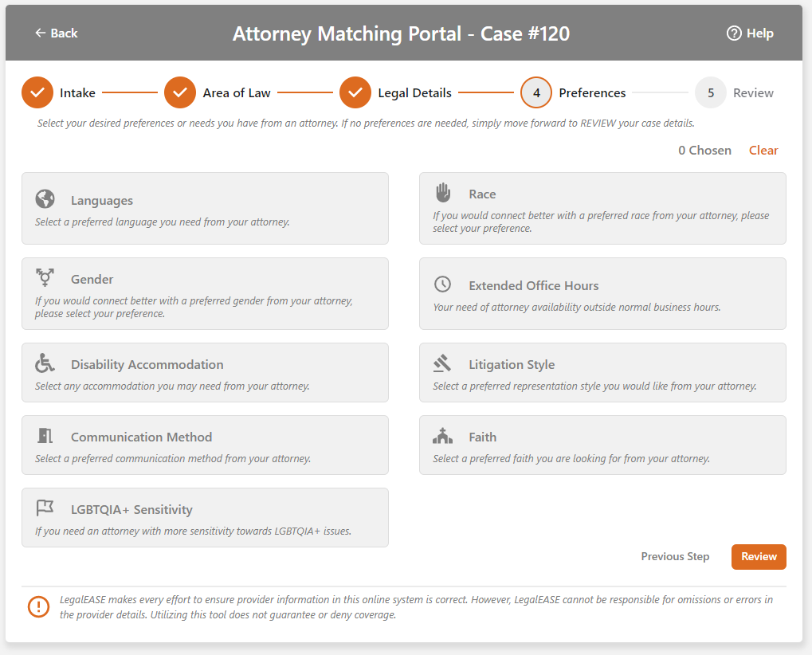
Task: Expand the Languages preference card
Action: (205, 209)
